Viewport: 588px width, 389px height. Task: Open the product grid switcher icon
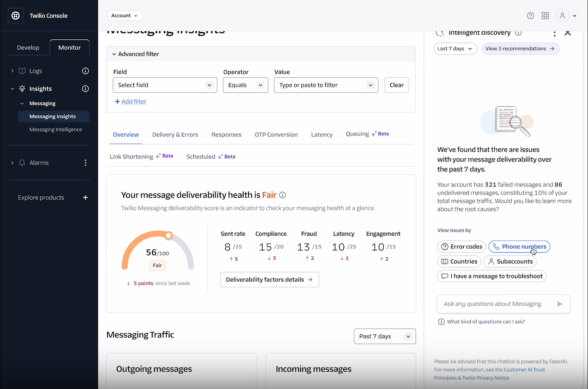point(545,16)
